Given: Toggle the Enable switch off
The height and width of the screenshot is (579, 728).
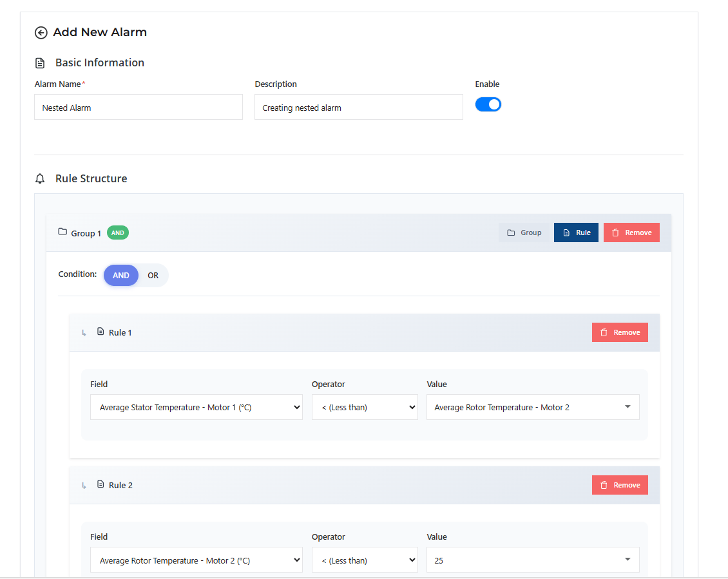Looking at the screenshot, I should [x=488, y=104].
